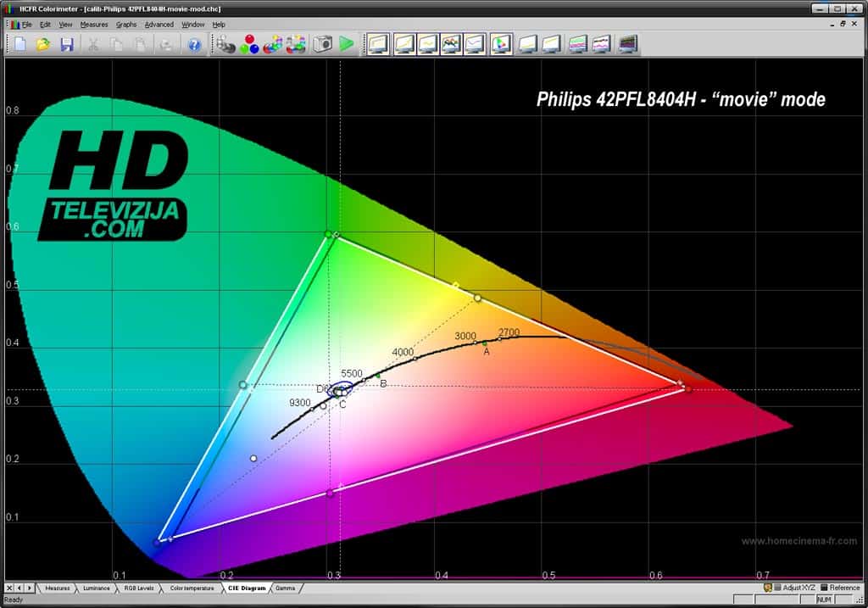This screenshot has height=608, width=868.
Task: Click the measured blue primary point
Action: pyautogui.click(x=157, y=542)
